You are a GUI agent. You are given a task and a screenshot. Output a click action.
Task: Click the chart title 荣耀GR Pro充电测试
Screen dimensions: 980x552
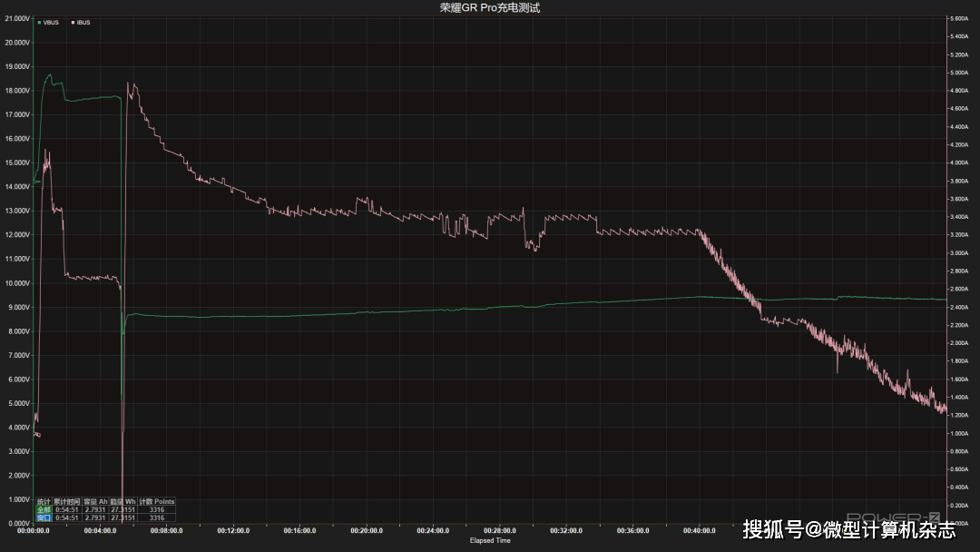click(x=490, y=7)
